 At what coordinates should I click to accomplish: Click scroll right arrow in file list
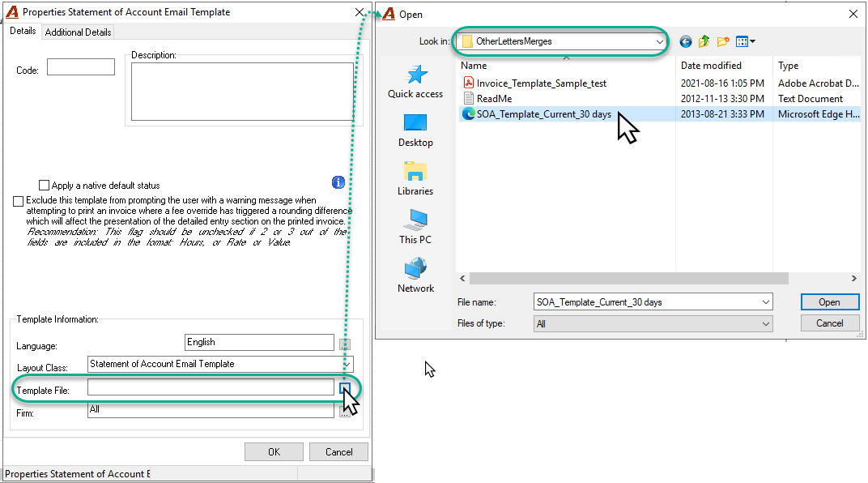[x=853, y=278]
